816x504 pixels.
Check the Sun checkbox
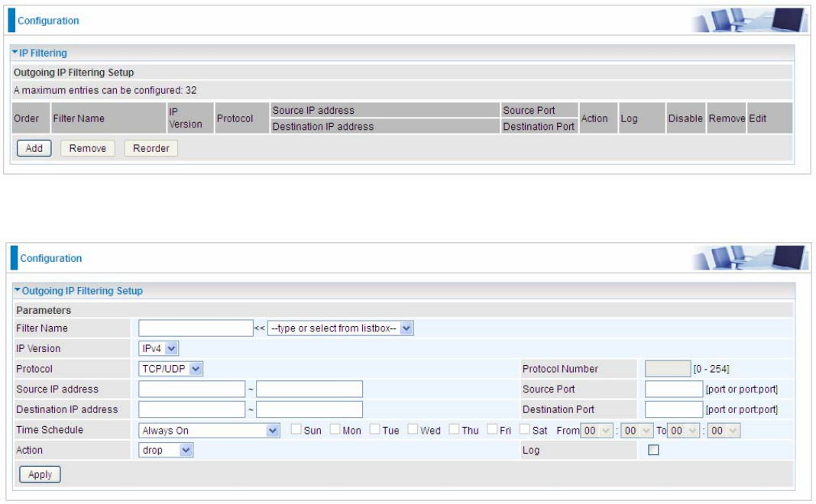[296, 429]
